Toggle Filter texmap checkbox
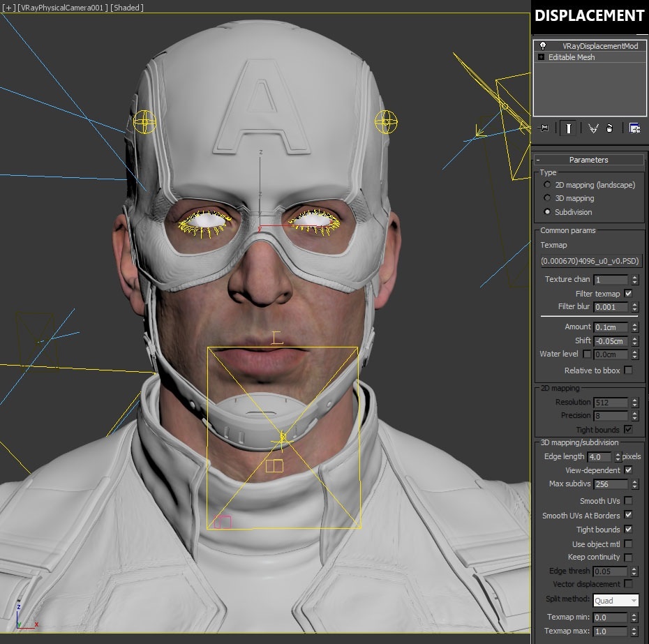Image resolution: width=649 pixels, height=644 pixels. pyautogui.click(x=628, y=294)
